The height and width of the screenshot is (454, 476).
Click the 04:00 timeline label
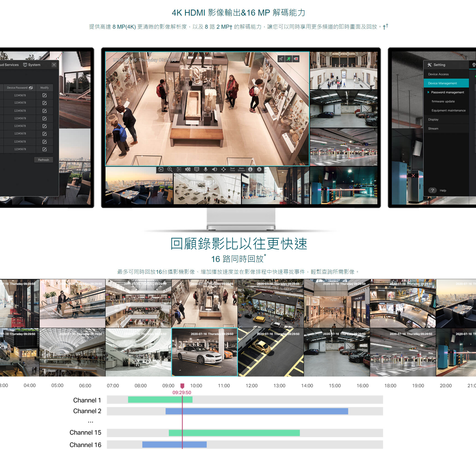[30, 385]
